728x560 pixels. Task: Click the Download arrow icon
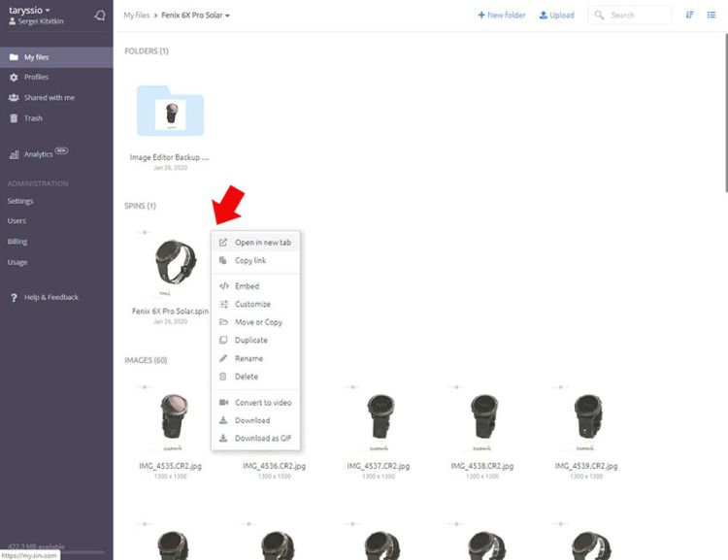pos(223,420)
